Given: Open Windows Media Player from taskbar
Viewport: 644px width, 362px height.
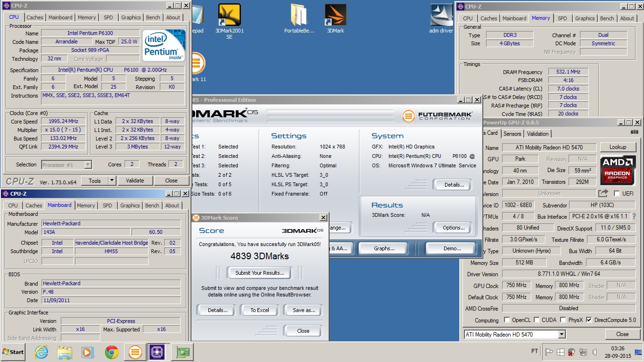Looking at the screenshot, I should point(87,352).
